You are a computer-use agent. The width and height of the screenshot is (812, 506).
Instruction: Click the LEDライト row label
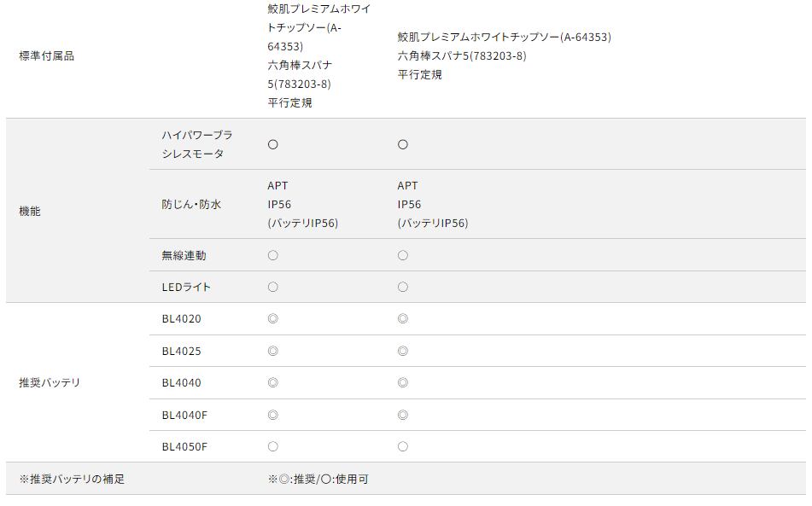pyautogui.click(x=186, y=287)
